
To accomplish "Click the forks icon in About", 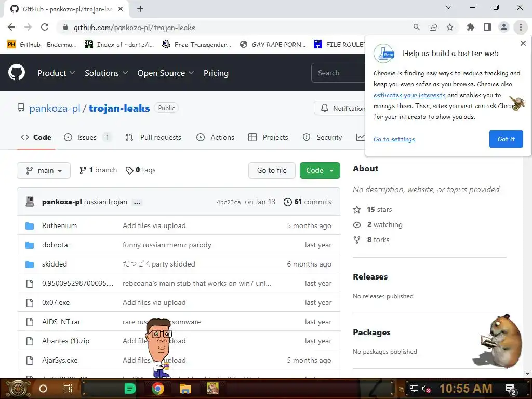I will point(357,240).
